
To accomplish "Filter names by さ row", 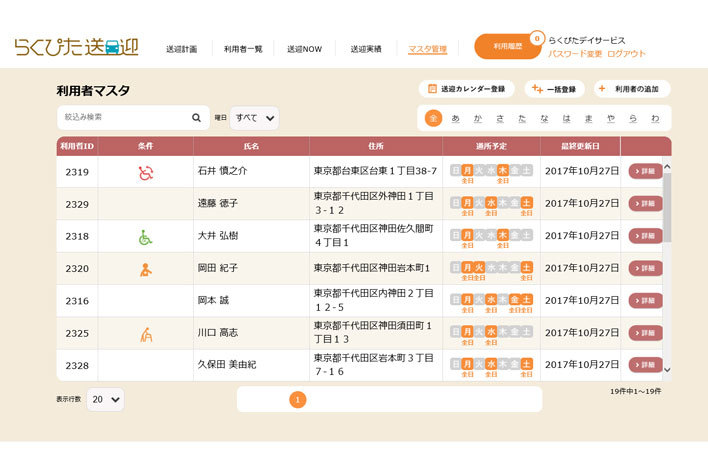I will (x=500, y=118).
